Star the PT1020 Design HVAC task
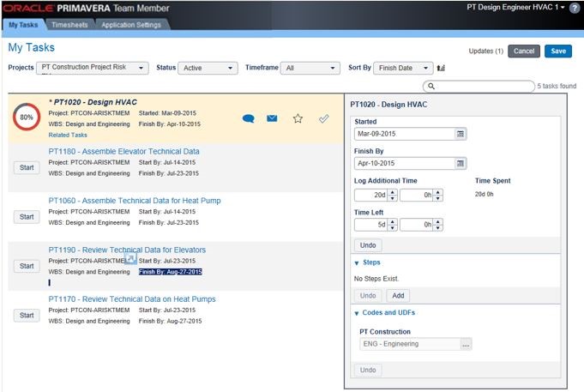 298,118
